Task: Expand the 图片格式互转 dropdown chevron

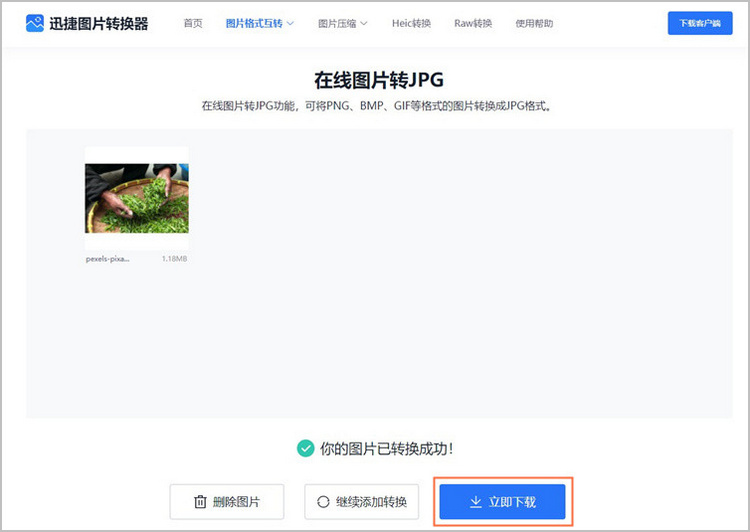Action: 290,23
